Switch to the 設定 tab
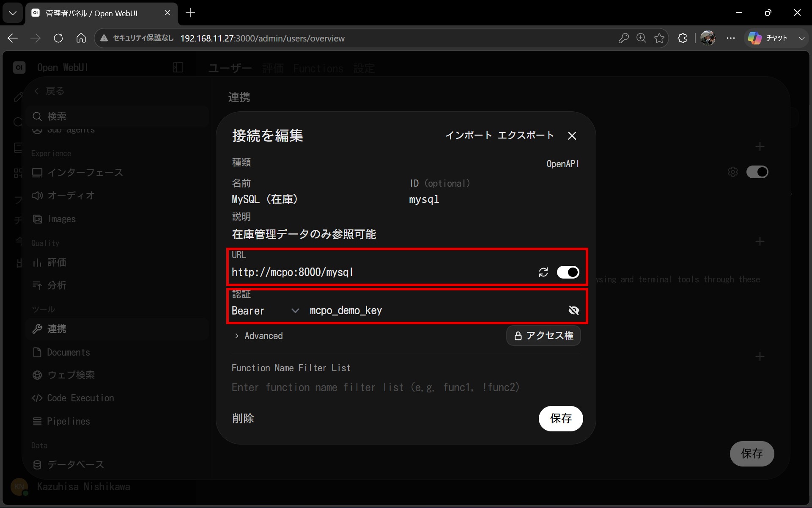Viewport: 812px width, 508px height. pyautogui.click(x=364, y=68)
